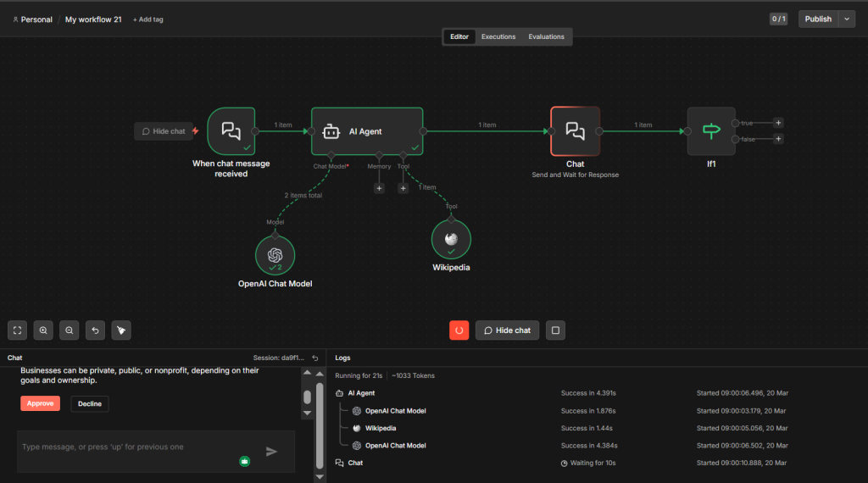This screenshot has width=868, height=483.
Task: Reset the chat session with refresh icon
Action: click(x=315, y=358)
